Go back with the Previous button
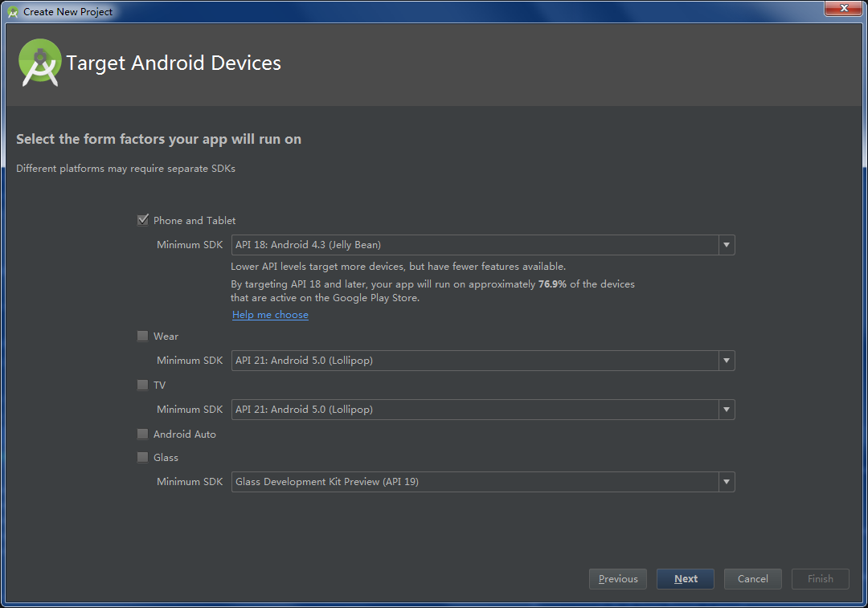 [618, 579]
